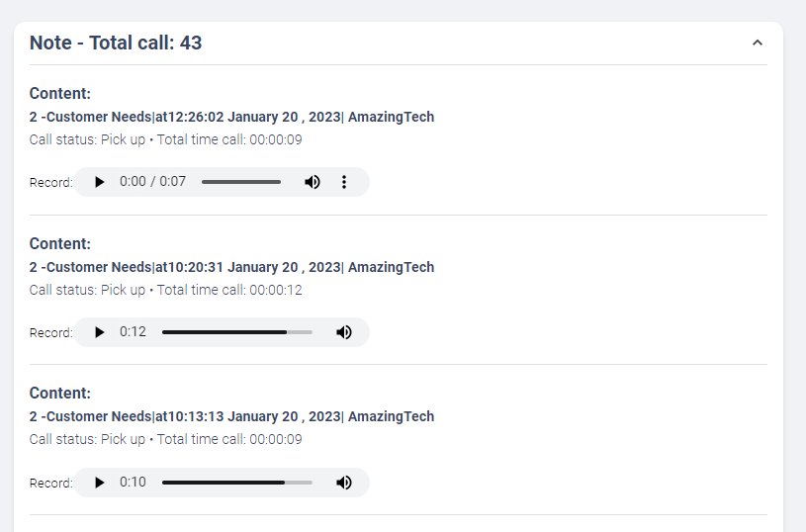Click the 0:12 time display
Screen dimensions: 806x532
tap(133, 332)
